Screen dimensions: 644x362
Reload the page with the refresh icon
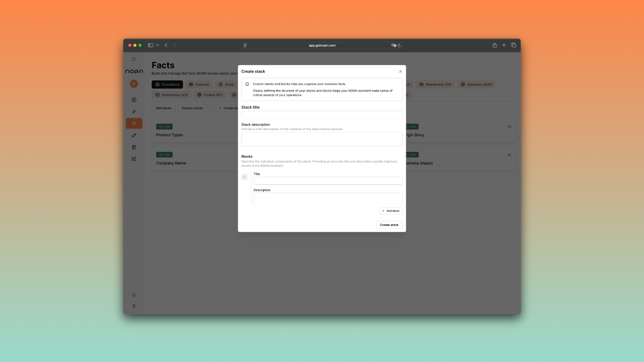[399, 45]
